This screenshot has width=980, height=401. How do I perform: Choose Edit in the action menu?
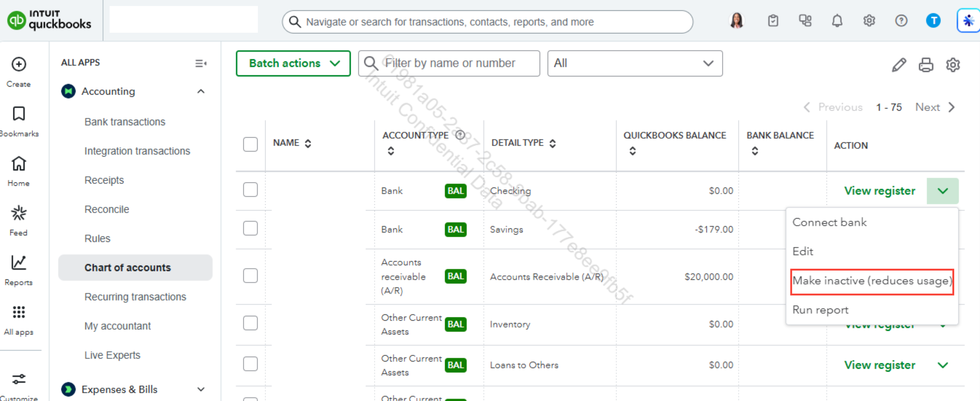803,251
